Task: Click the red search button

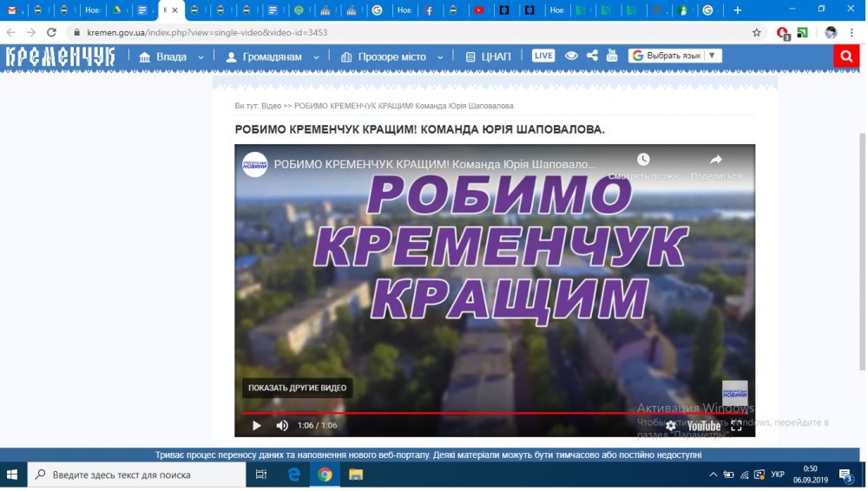Action: pos(845,56)
